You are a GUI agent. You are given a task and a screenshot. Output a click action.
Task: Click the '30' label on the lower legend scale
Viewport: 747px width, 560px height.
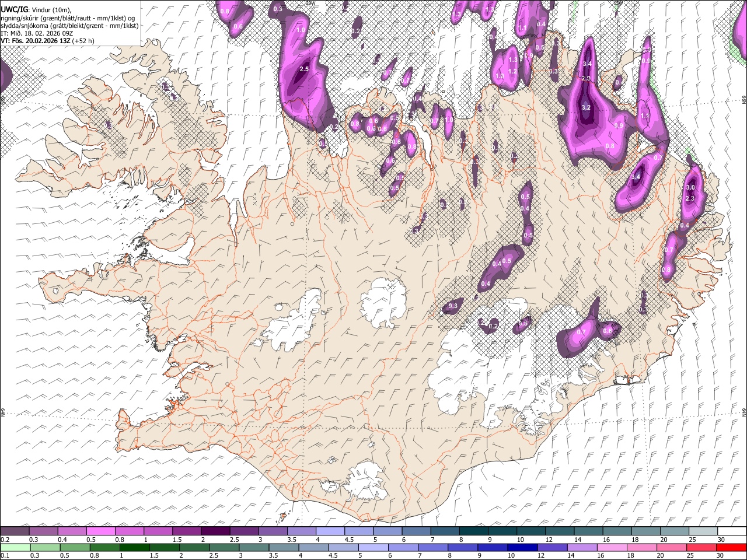(x=721, y=555)
